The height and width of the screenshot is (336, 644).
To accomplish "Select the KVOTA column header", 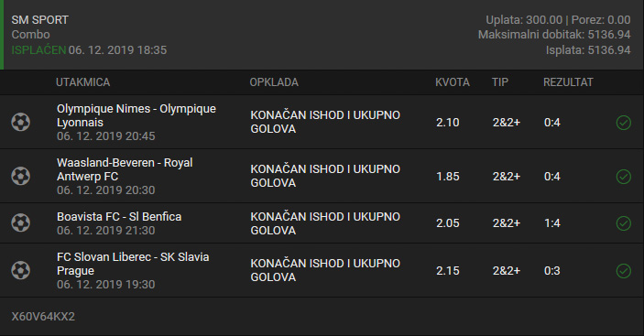I will (453, 82).
